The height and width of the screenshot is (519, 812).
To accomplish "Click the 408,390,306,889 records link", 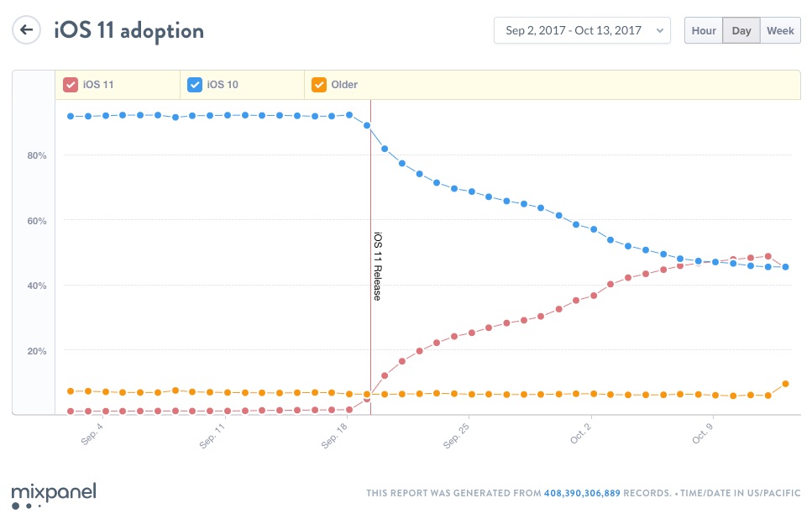I will point(582,493).
